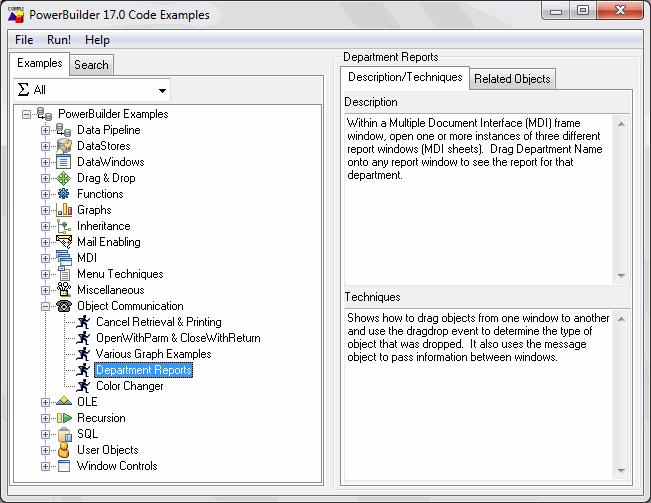Open the Run! menu
The image size is (651, 503).
(59, 40)
